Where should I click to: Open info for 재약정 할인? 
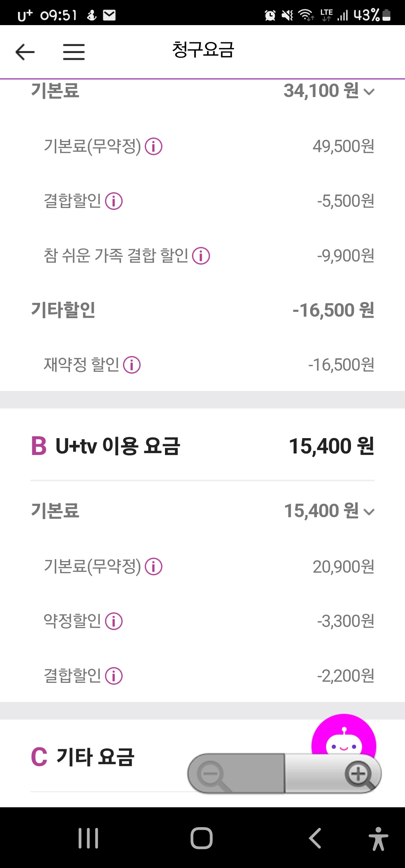(132, 365)
